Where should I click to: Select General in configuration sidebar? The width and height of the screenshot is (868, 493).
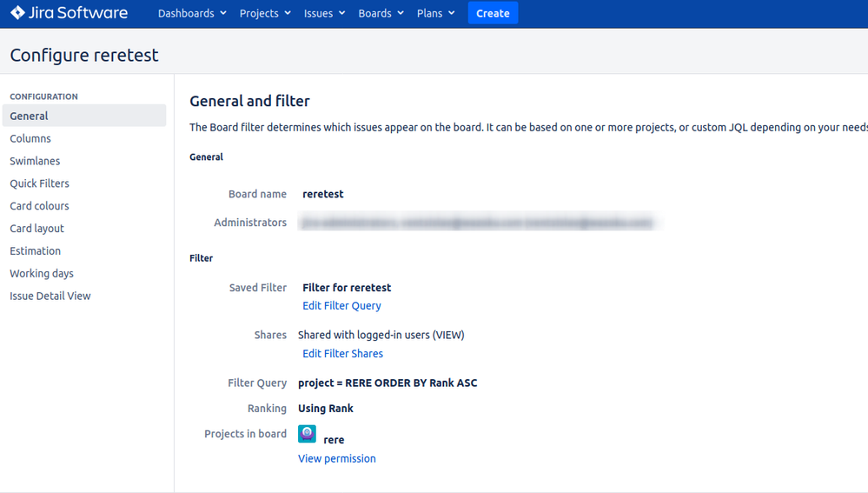point(84,116)
